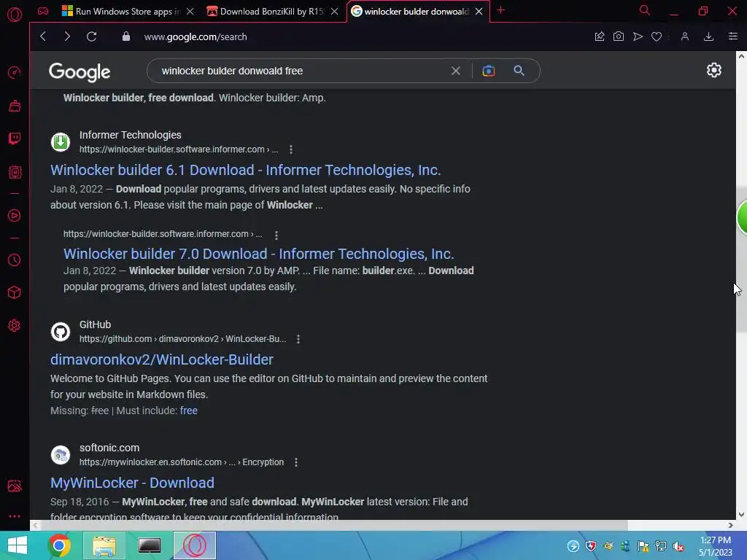Open Settings gear in Opera sidebar
Screen dimensions: 747x560
15,326
